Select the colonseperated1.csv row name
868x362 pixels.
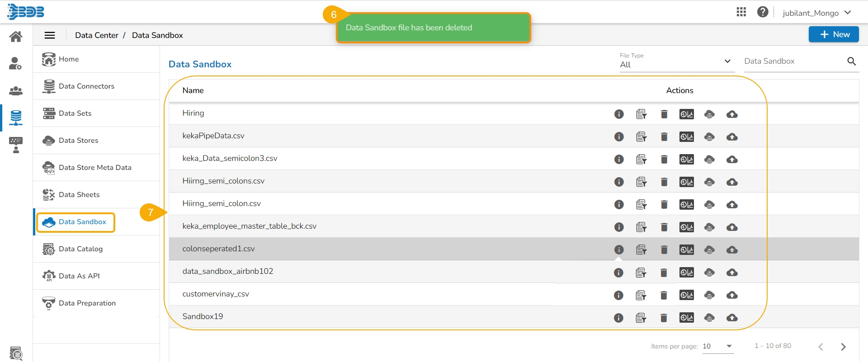[218, 249]
